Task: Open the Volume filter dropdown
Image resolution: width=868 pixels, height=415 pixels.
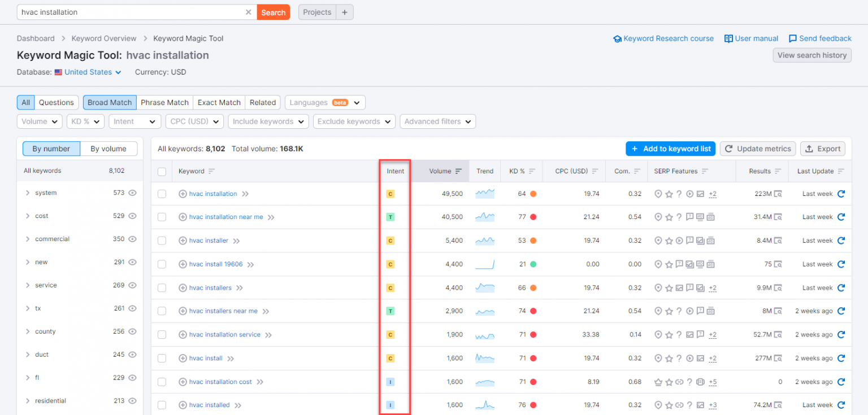Action: coord(39,121)
